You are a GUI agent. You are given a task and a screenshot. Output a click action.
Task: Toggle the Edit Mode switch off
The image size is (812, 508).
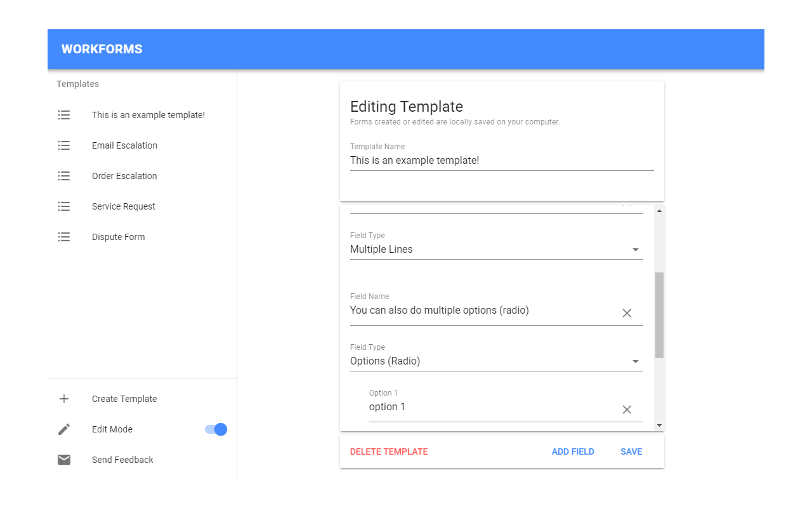(216, 429)
